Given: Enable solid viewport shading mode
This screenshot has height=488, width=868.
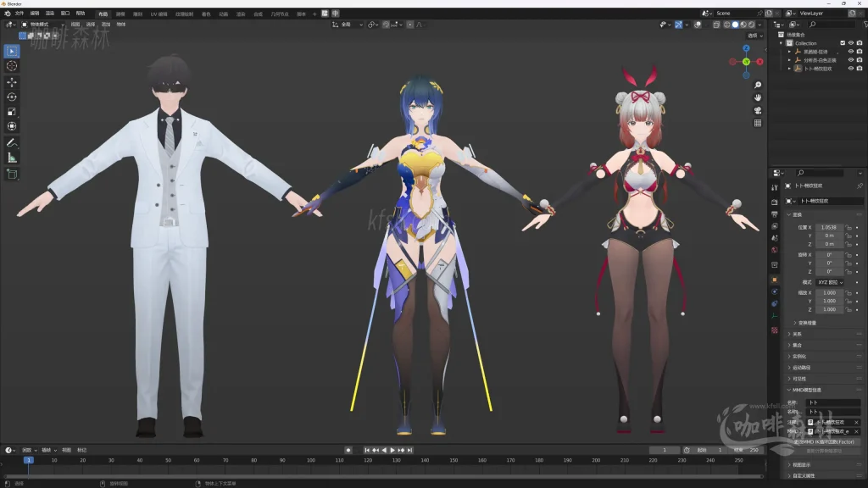Looking at the screenshot, I should pyautogui.click(x=735, y=25).
